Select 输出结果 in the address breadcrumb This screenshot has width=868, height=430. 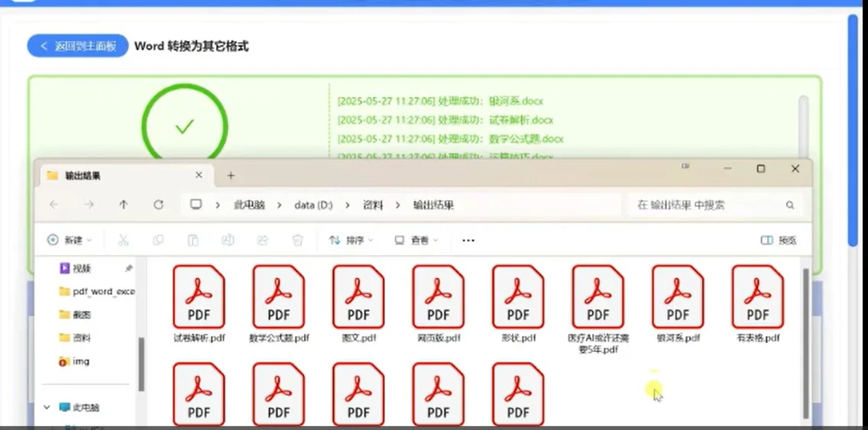click(x=433, y=205)
